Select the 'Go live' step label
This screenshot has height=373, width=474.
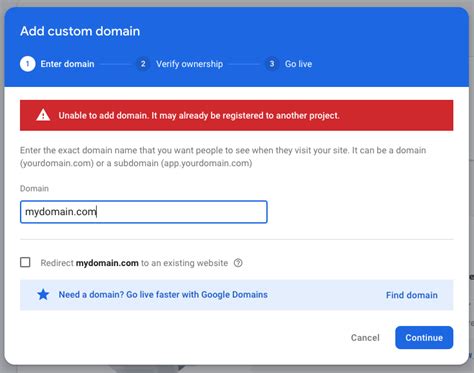pos(298,64)
